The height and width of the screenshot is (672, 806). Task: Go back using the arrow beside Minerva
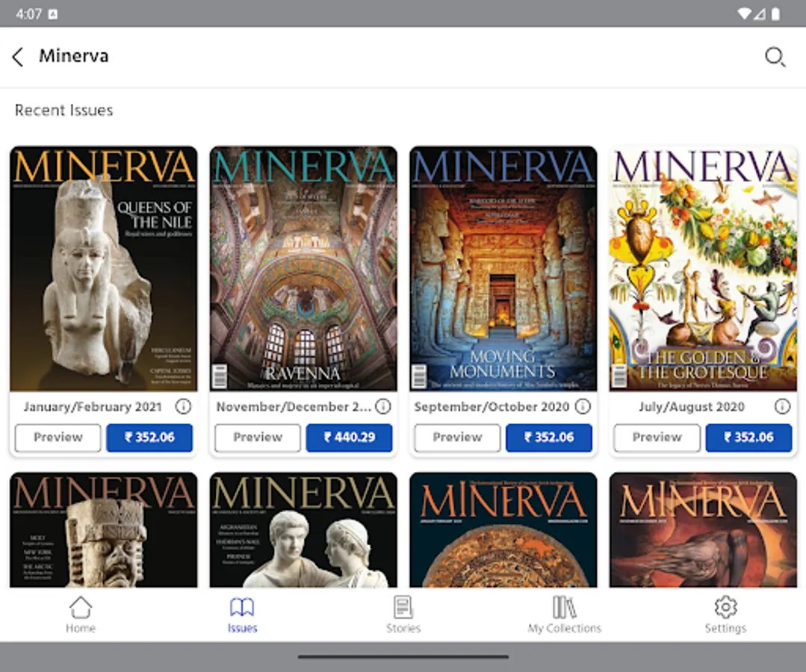pyautogui.click(x=18, y=57)
